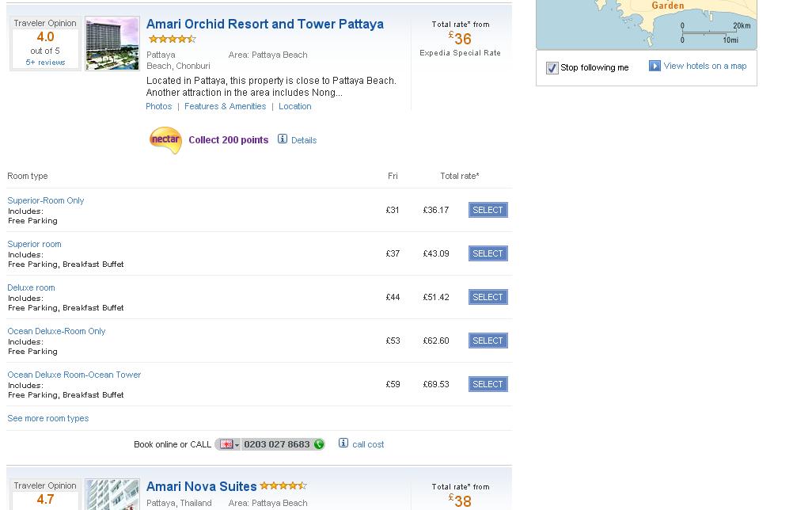Open the 5+ reviews link for Amari Orchid
Screen dimensions: 812x510
click(x=46, y=63)
